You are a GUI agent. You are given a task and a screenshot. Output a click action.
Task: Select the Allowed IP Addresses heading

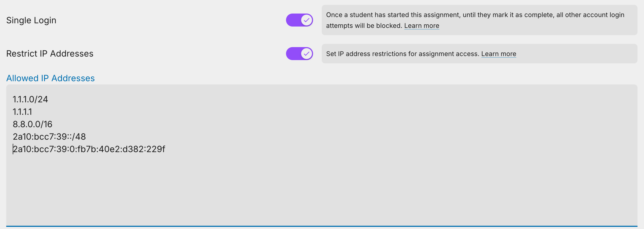point(50,78)
